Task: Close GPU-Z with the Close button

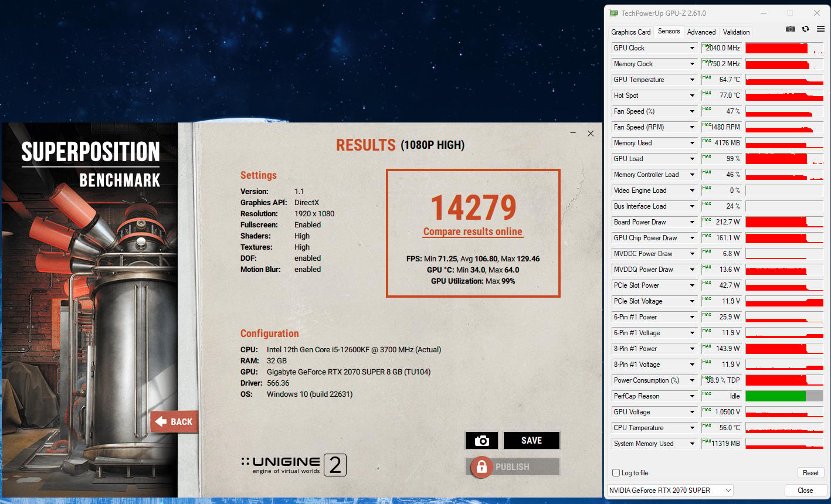Action: tap(805, 491)
